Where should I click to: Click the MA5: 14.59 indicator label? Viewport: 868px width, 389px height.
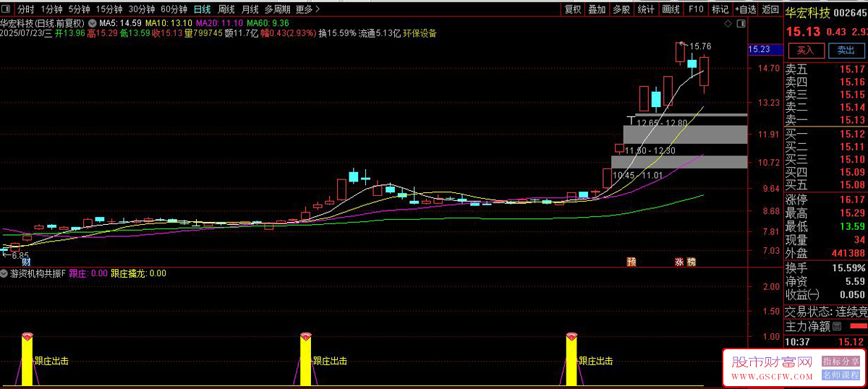(120, 22)
